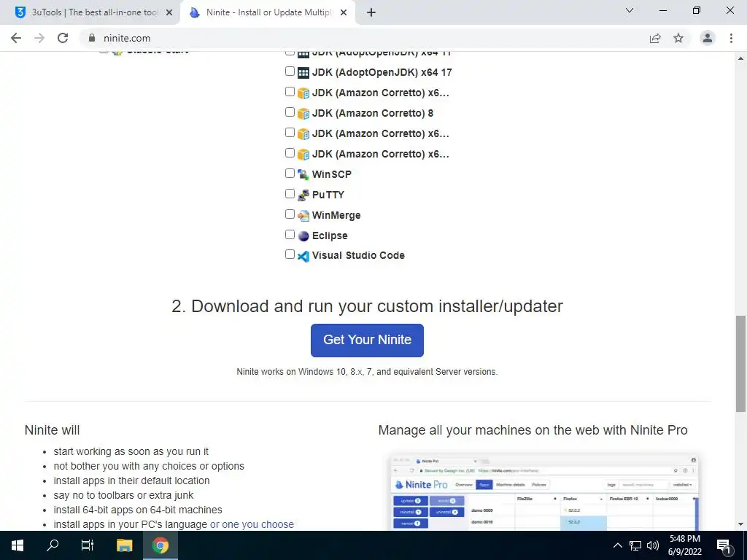Screen dimensions: 747x560
Task: Click the WinMerge label text
Action: 336,215
